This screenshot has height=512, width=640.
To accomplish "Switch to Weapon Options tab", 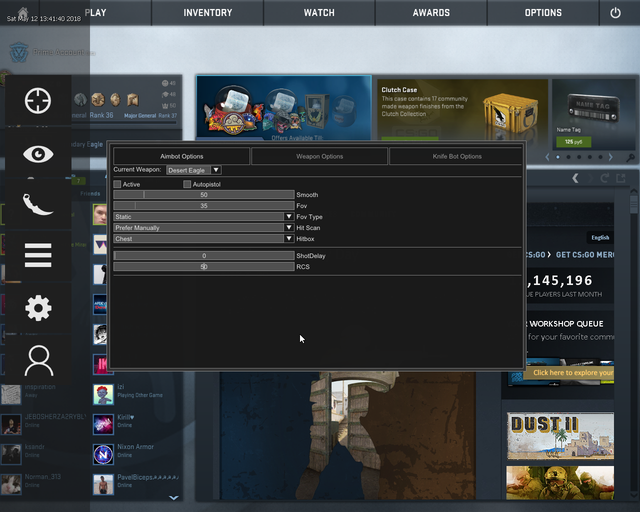I will [x=320, y=156].
